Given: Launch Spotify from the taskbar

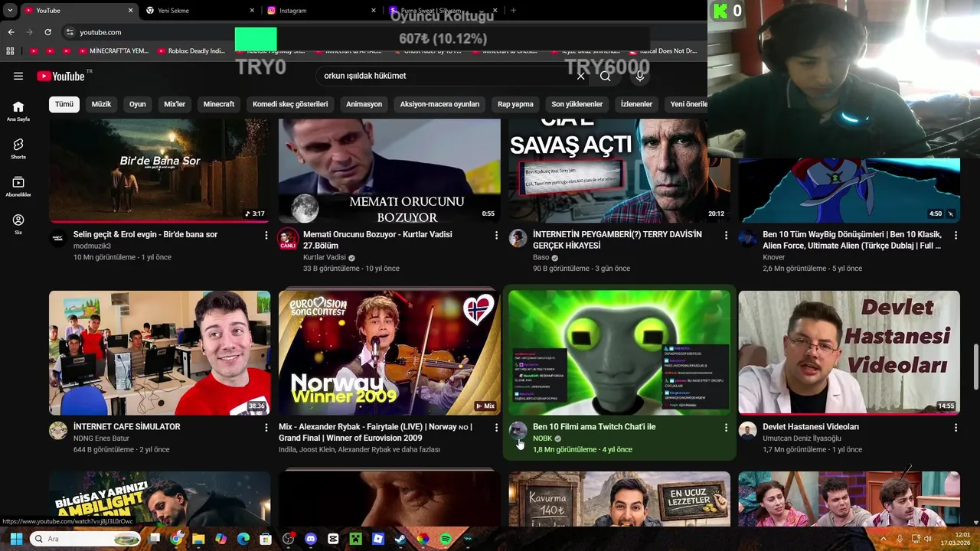Looking at the screenshot, I should point(446,539).
